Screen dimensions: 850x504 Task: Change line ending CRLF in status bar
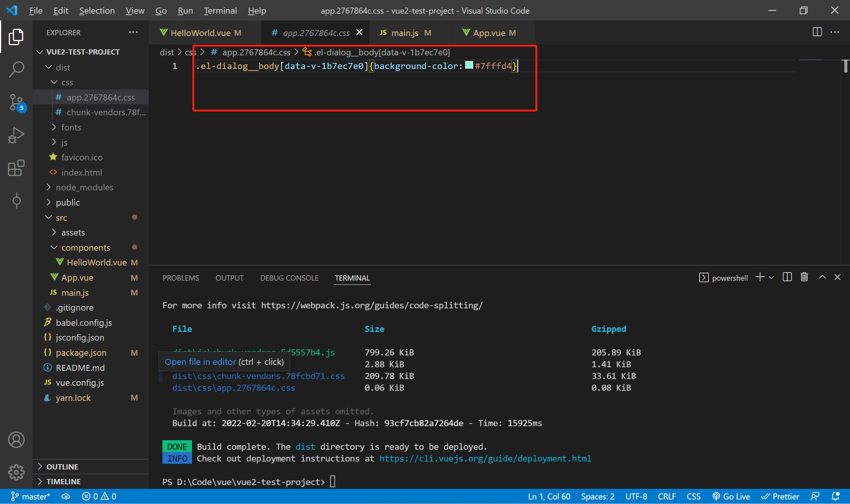click(x=666, y=496)
